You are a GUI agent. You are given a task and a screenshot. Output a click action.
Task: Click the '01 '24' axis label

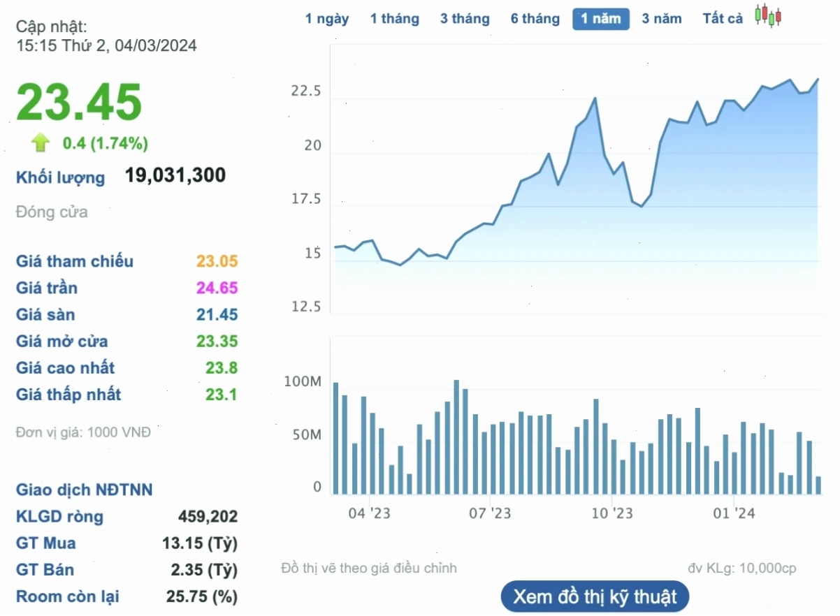734,514
